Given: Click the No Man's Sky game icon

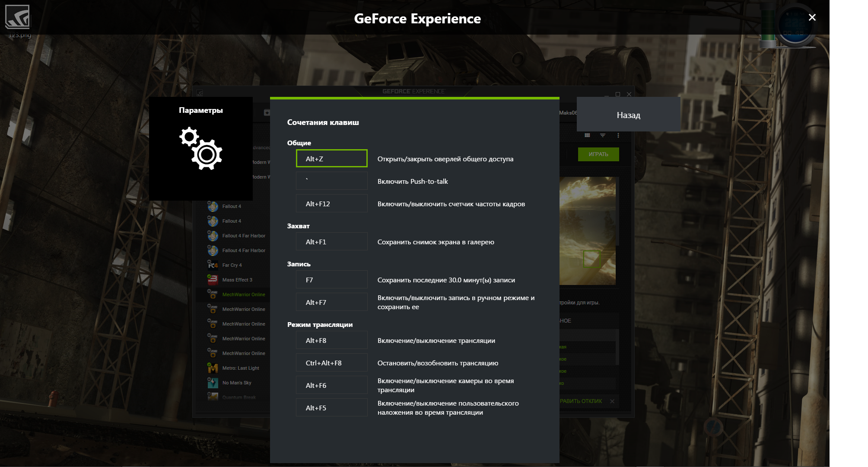Looking at the screenshot, I should tap(213, 383).
